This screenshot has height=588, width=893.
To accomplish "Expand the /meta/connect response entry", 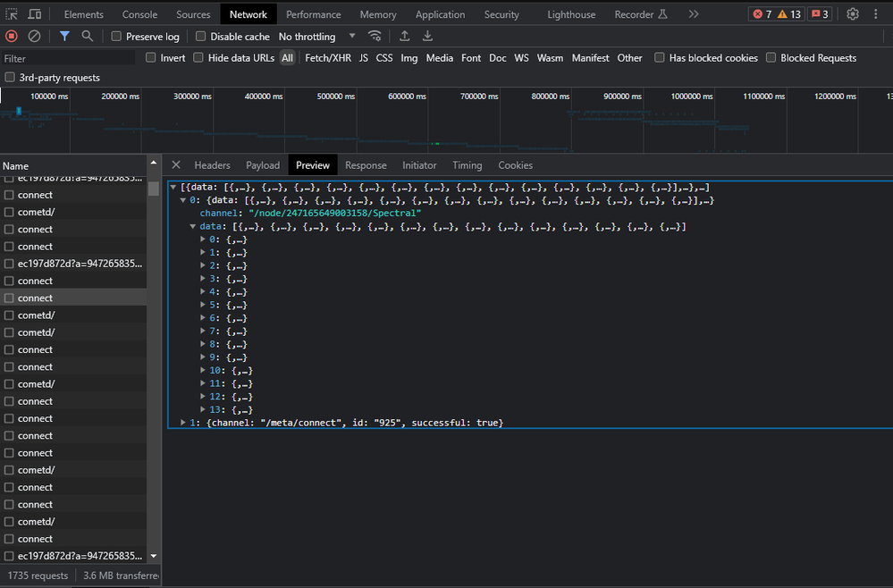I will coord(183,422).
